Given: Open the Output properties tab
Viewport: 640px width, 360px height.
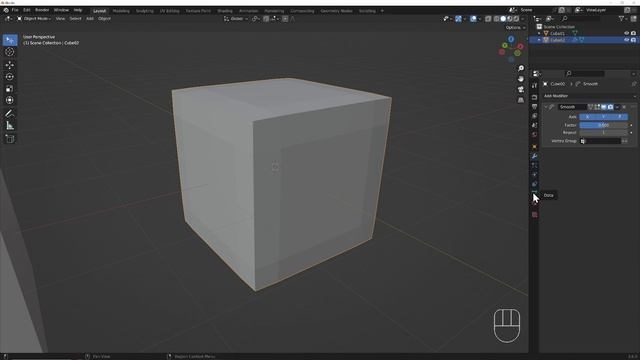Looking at the screenshot, I should [x=535, y=107].
